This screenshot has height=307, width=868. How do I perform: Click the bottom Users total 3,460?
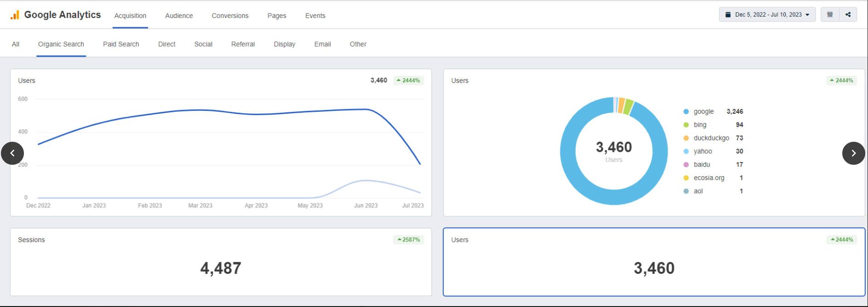pos(654,268)
